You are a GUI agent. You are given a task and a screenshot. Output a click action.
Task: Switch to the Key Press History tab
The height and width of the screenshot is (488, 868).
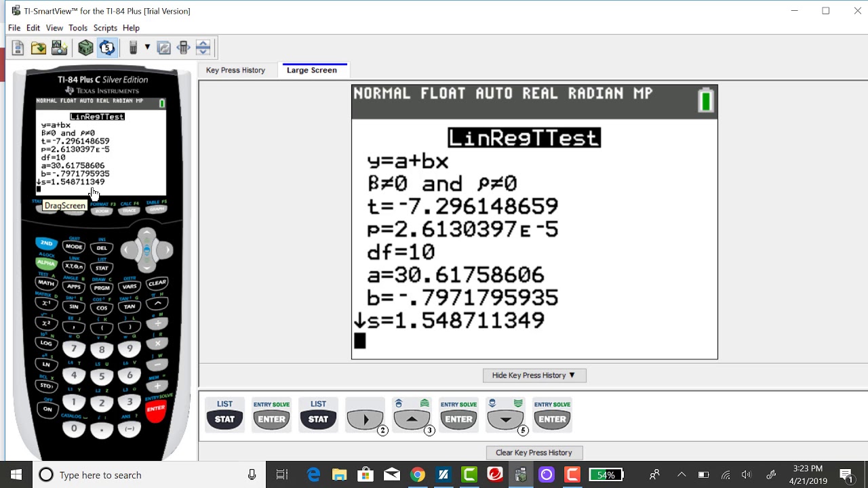tap(235, 70)
